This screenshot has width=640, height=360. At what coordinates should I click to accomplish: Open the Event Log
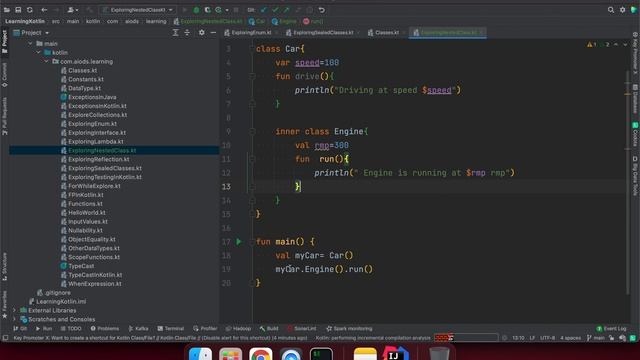tap(611, 329)
